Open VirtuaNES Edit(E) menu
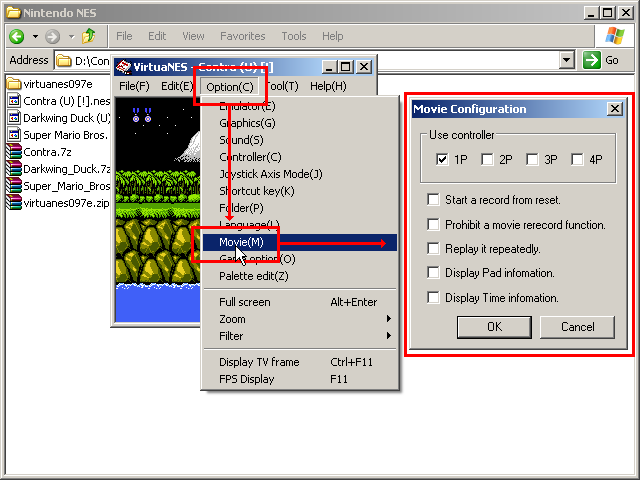This screenshot has width=640, height=480. pyautogui.click(x=176, y=86)
